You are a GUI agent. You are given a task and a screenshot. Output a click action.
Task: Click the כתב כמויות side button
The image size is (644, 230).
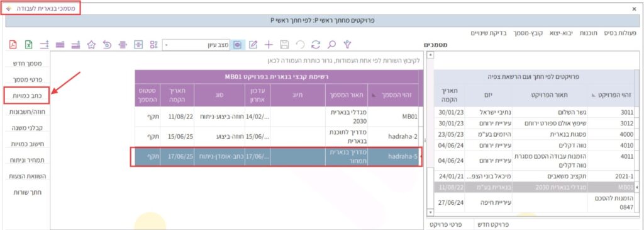[x=27, y=95]
